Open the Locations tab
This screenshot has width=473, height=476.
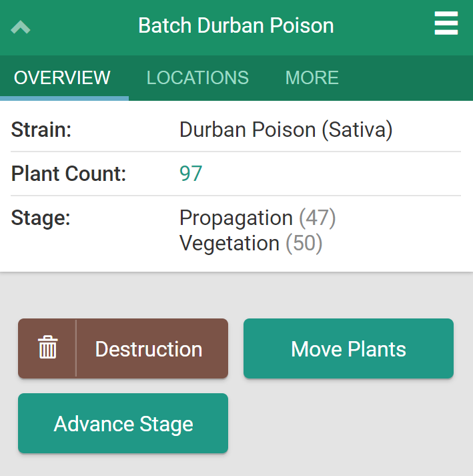coord(197,77)
